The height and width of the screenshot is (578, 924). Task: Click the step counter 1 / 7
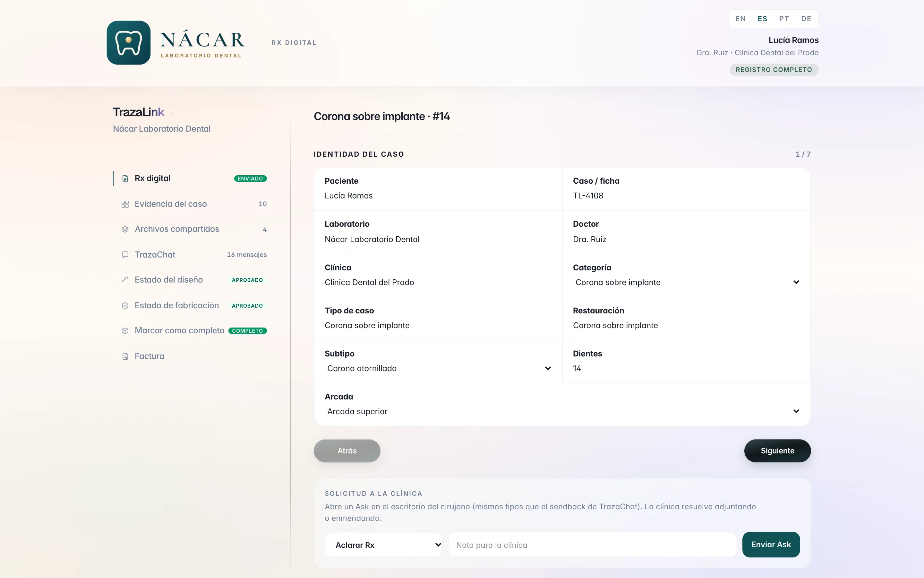pos(803,154)
